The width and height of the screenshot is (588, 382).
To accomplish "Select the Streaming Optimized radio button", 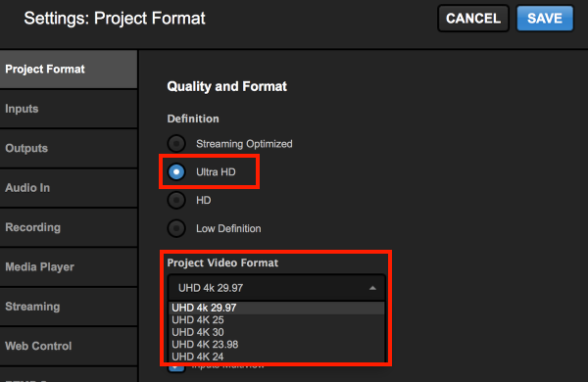I will pyautogui.click(x=176, y=144).
